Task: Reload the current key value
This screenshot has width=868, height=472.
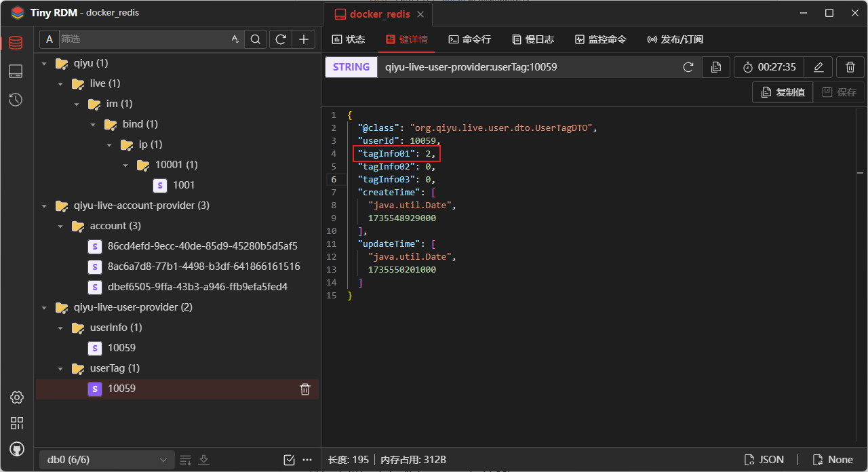Action: tap(688, 67)
